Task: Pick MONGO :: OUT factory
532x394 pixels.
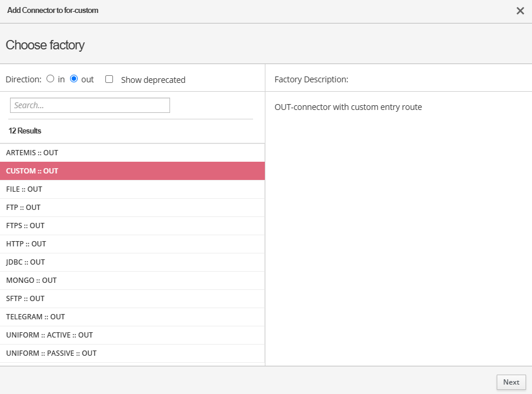Action: [x=31, y=281]
